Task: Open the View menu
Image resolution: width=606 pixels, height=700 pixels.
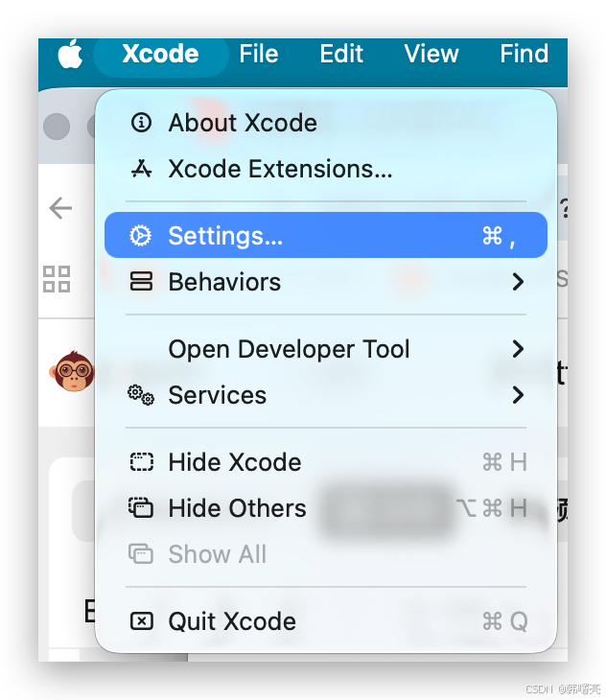Action: coord(431,54)
